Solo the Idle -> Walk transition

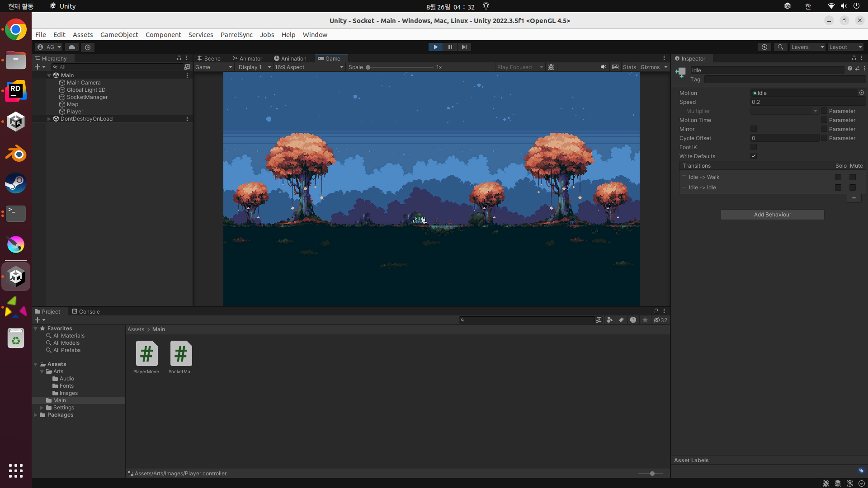point(838,177)
